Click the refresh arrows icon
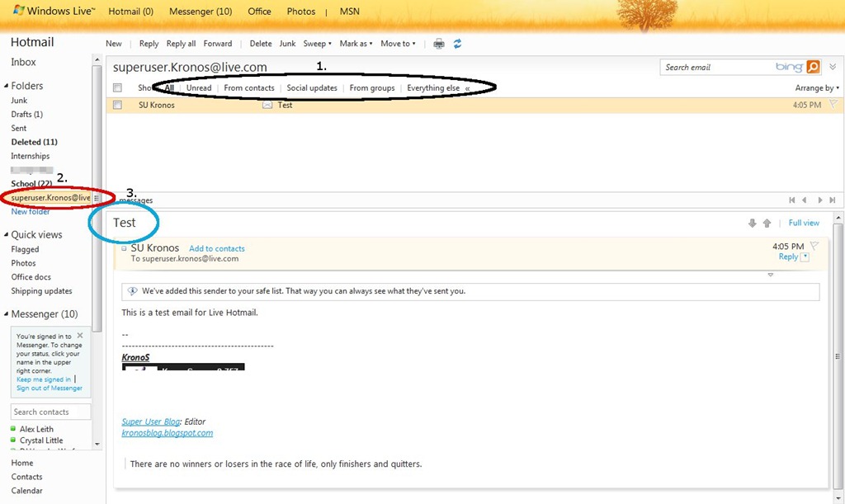Screen dimensions: 845x504 point(457,44)
